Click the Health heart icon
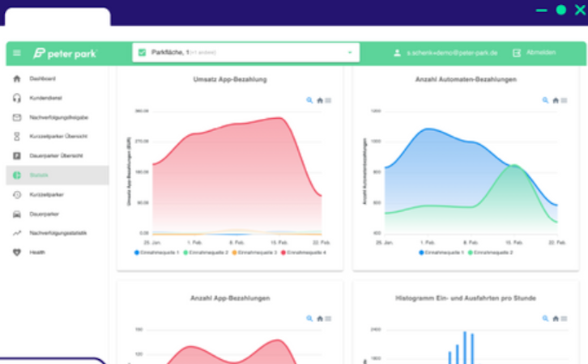This screenshot has height=364, width=588. click(x=17, y=252)
